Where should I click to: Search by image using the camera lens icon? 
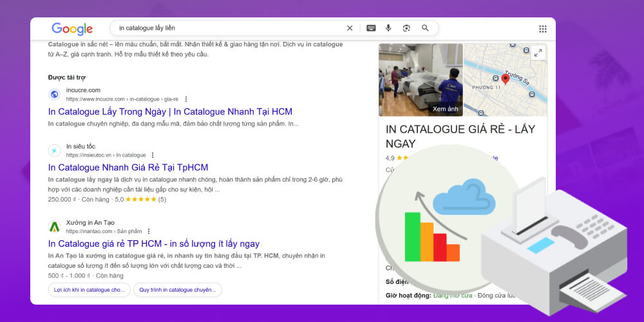[406, 28]
